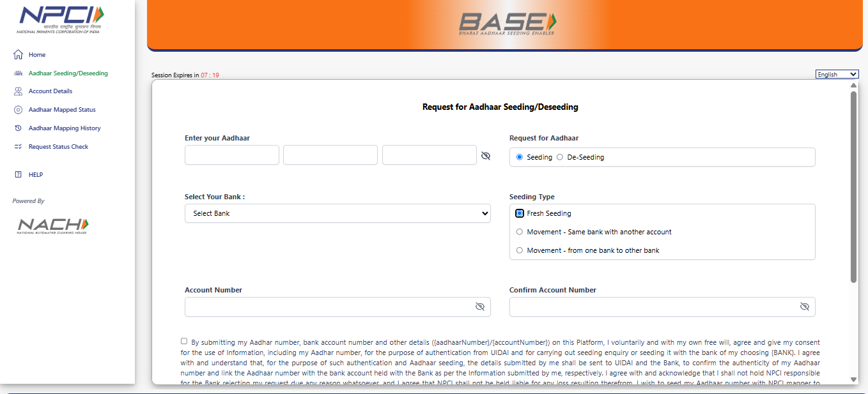This screenshot has width=868, height=394.
Task: Select the De-Seeding radio option
Action: (560, 157)
